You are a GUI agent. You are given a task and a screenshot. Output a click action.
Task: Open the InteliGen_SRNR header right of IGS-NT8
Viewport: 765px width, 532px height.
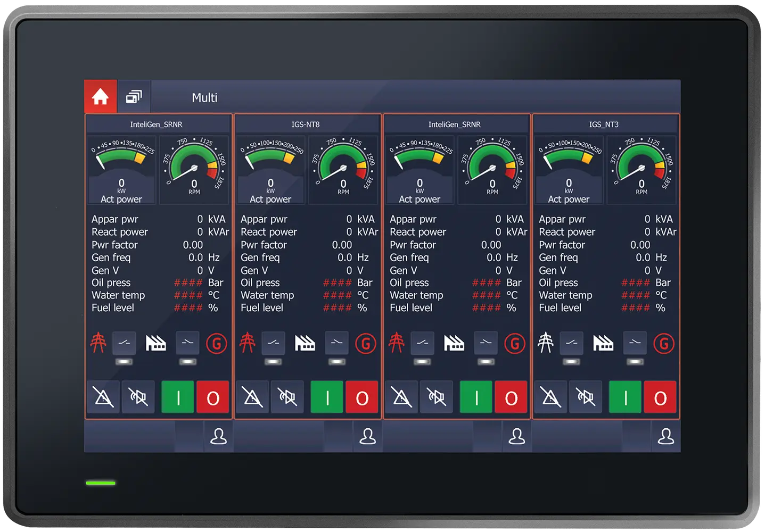click(455, 124)
